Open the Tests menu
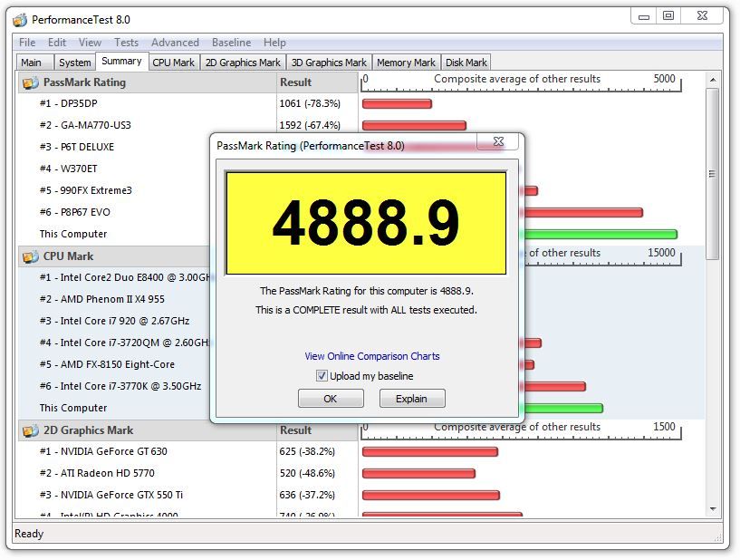740x560 pixels. (127, 43)
